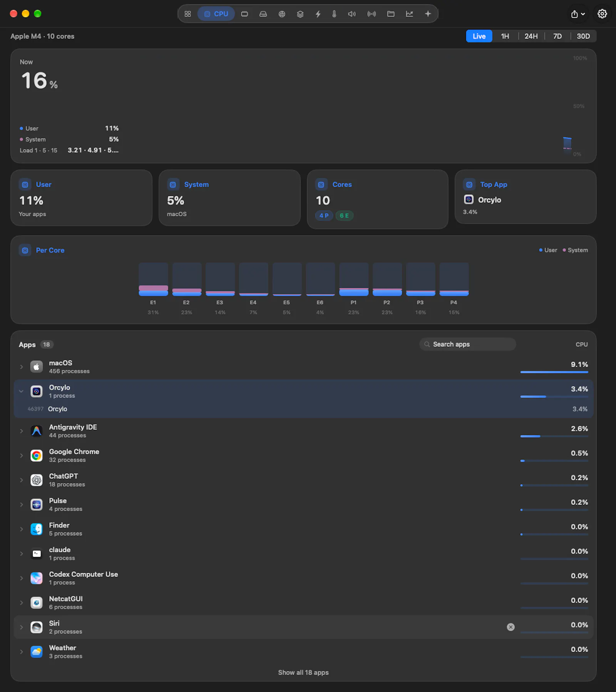616x692 pixels.
Task: Switch to the 30D time range
Action: click(x=583, y=36)
